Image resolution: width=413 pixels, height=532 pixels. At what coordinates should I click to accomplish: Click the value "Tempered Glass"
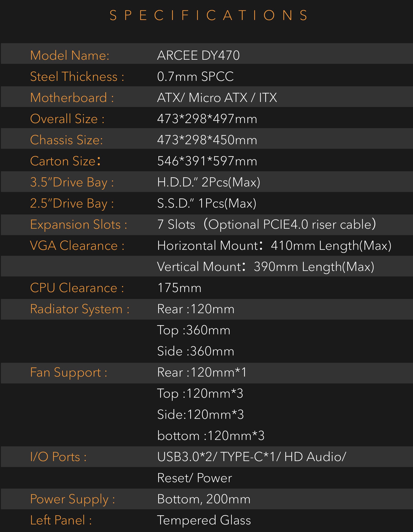204,521
